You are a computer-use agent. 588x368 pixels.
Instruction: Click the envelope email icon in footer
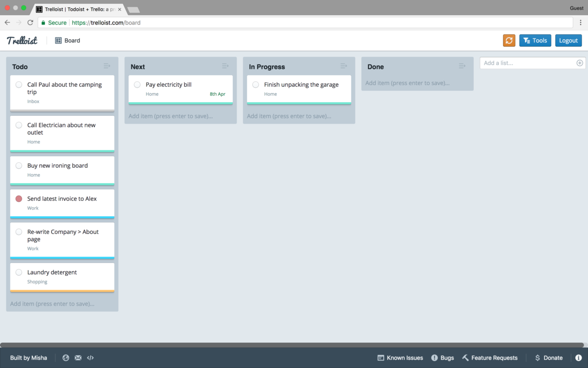[x=78, y=358]
